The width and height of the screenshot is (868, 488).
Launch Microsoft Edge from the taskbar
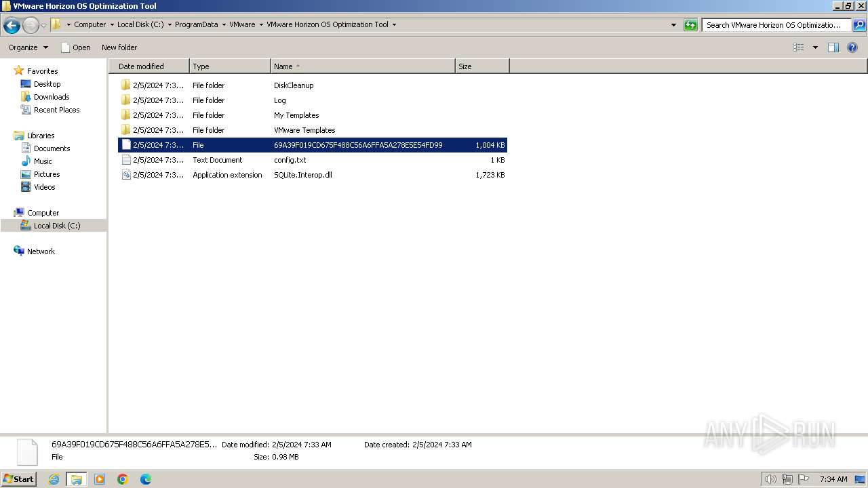point(146,479)
